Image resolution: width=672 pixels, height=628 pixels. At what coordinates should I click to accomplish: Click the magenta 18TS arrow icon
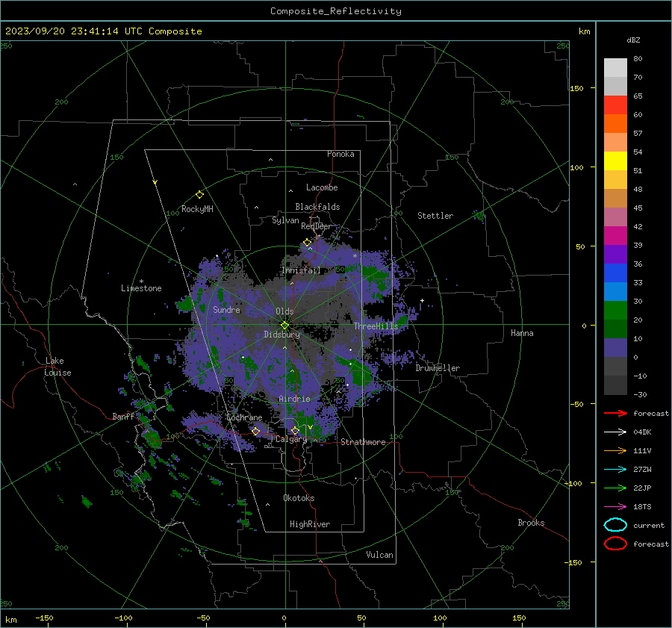(615, 507)
